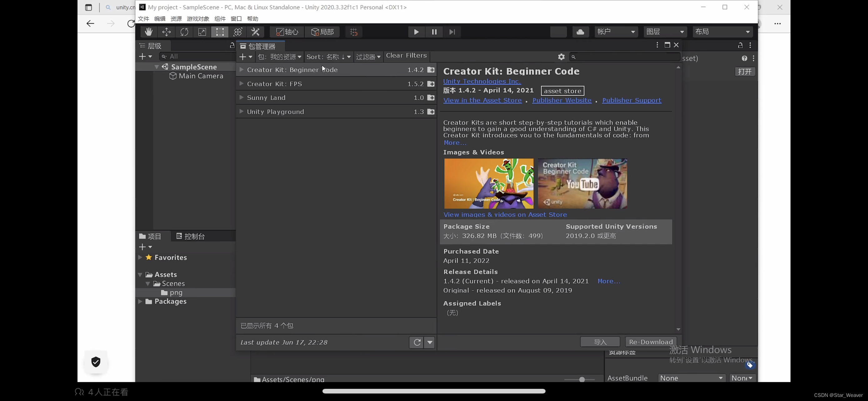Open the 过滤器 filters dropdown
Image resolution: width=868 pixels, height=401 pixels.
coord(368,57)
